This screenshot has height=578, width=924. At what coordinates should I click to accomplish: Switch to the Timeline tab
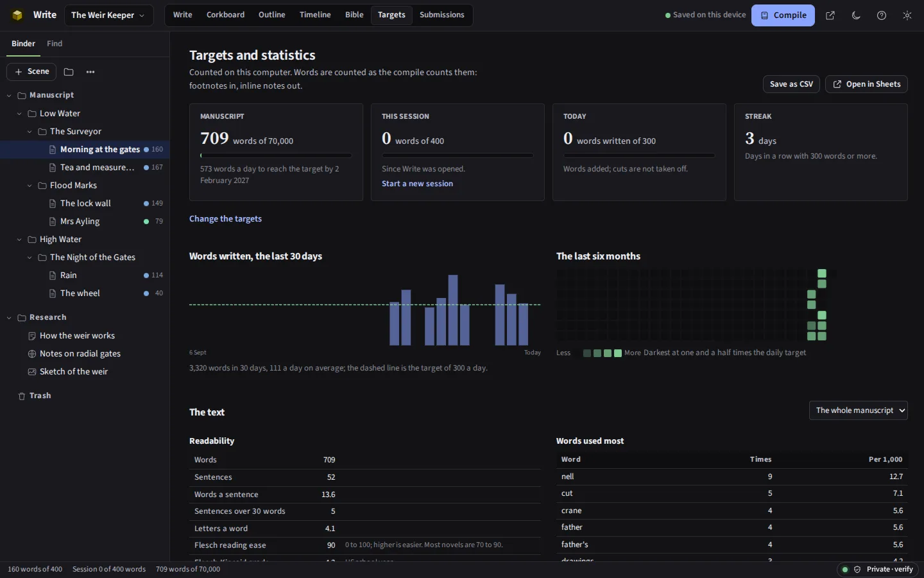[315, 15]
